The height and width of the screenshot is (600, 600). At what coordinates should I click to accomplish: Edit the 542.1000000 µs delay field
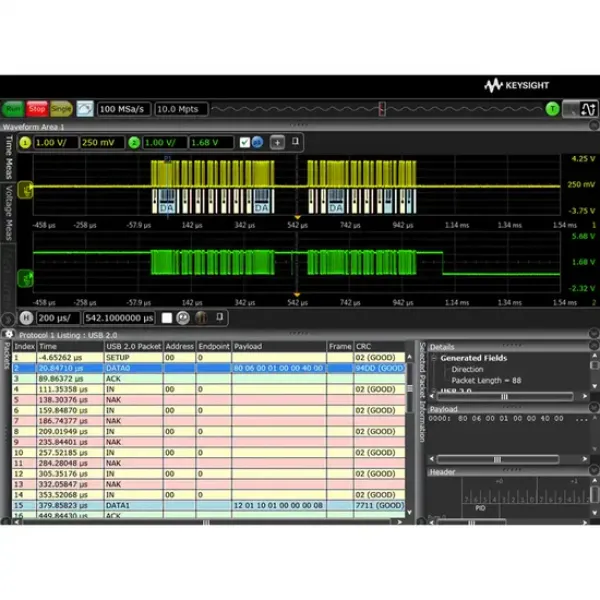[x=119, y=318]
